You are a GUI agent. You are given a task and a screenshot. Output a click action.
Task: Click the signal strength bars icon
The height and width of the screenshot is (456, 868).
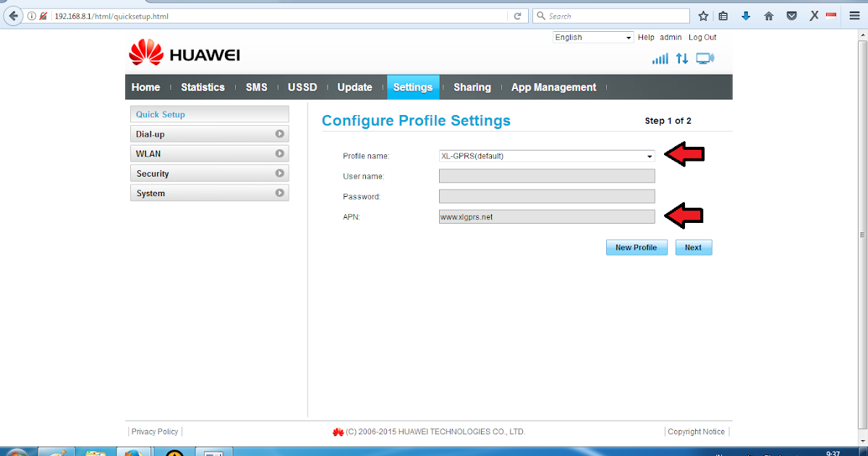pos(660,59)
